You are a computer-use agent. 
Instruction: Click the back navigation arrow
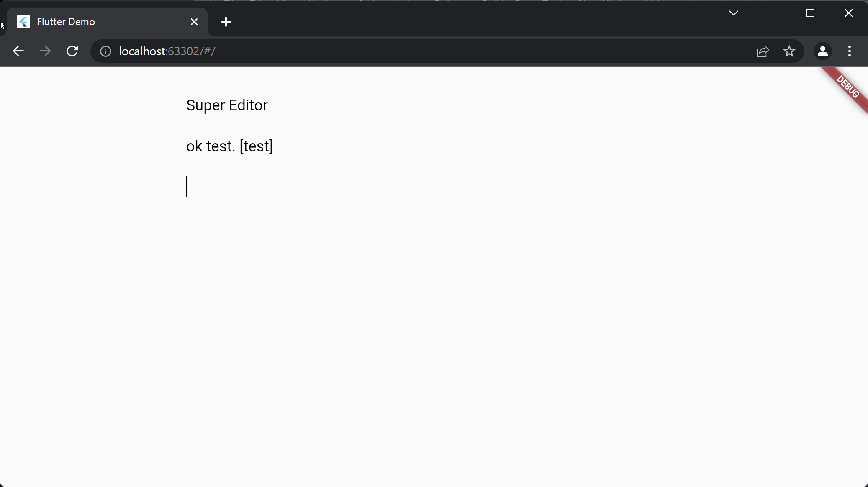point(18,51)
